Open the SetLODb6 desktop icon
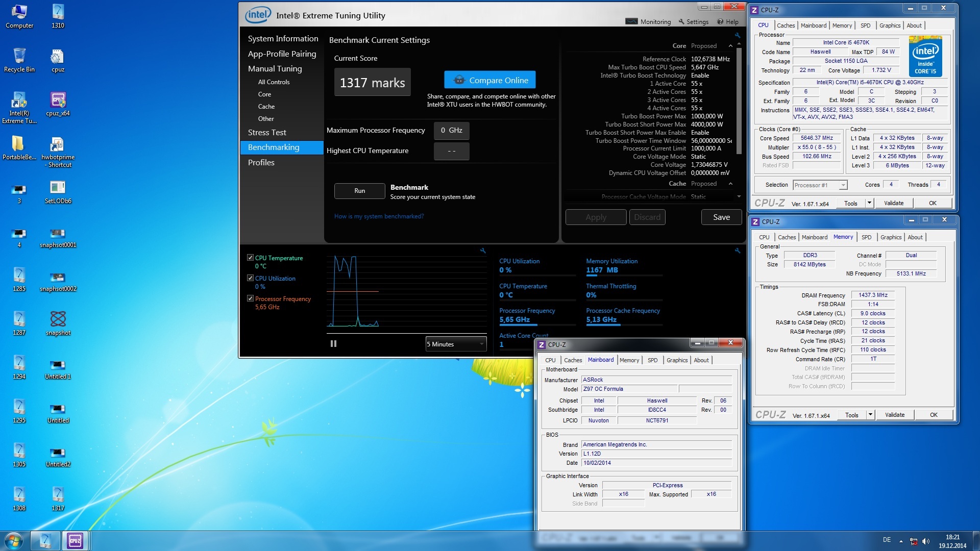This screenshot has width=980, height=551. [58, 192]
